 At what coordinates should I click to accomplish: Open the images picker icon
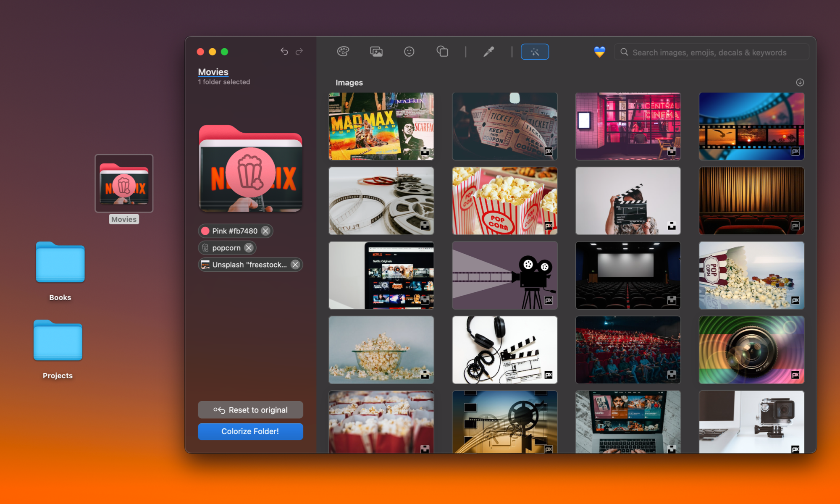point(376,52)
